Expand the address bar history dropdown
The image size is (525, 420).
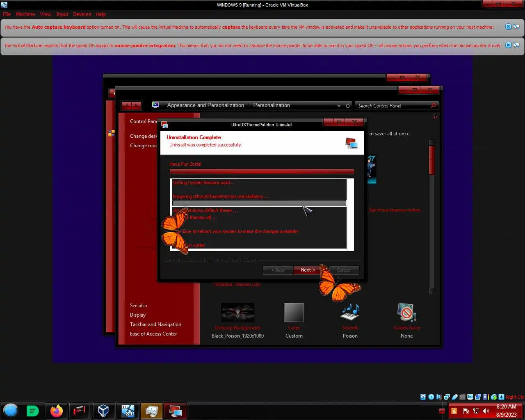point(339,105)
